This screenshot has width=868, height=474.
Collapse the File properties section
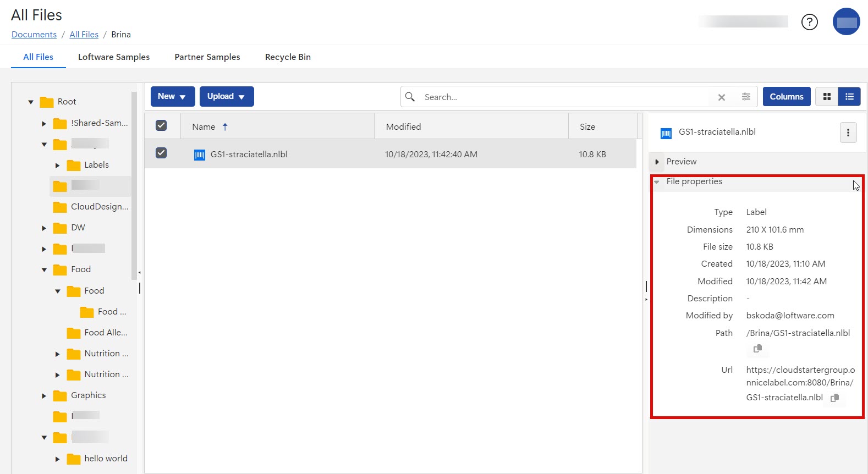pos(657,182)
